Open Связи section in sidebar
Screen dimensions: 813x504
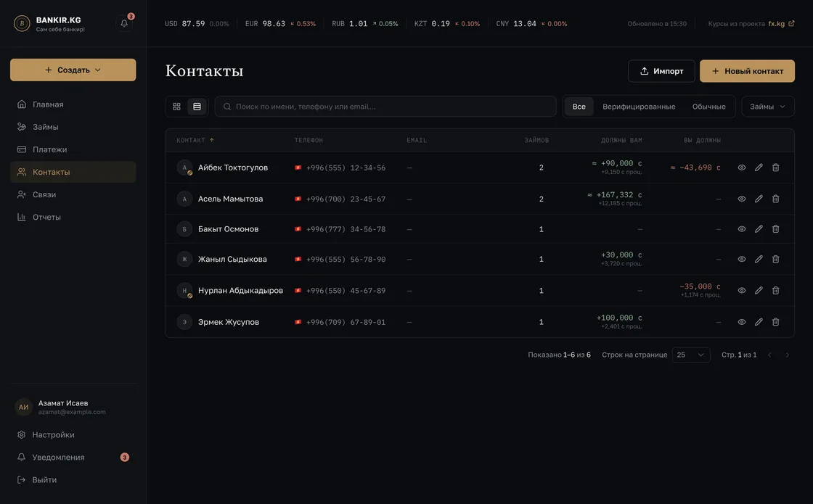point(73,195)
